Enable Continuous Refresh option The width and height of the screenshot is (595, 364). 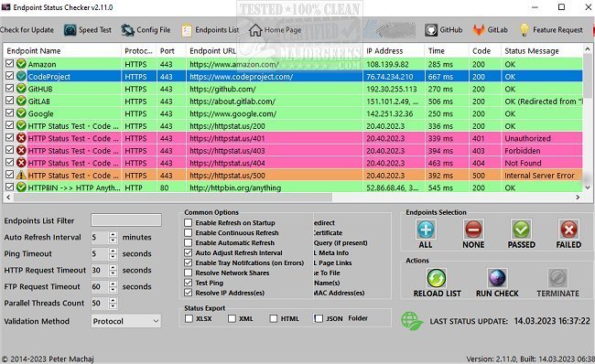pyautogui.click(x=189, y=232)
